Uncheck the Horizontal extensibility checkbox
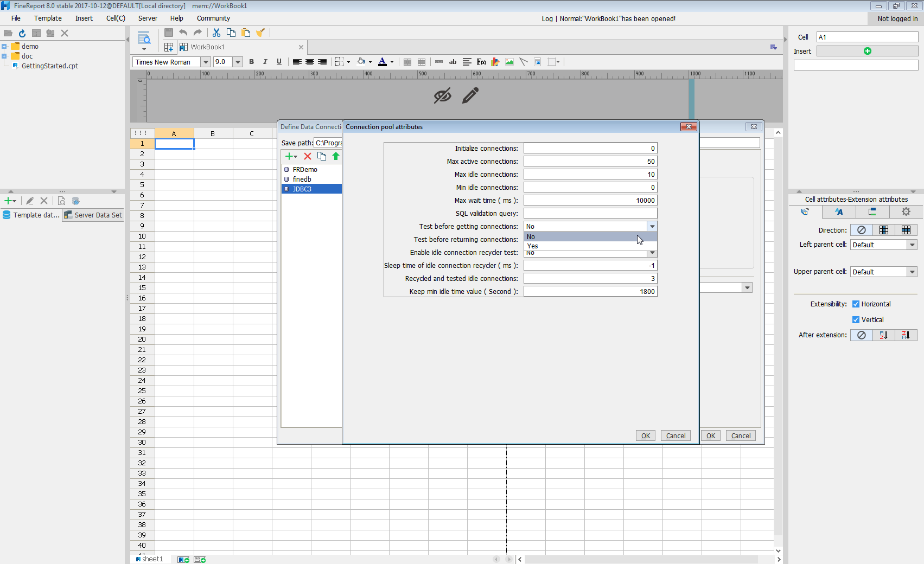 856,304
